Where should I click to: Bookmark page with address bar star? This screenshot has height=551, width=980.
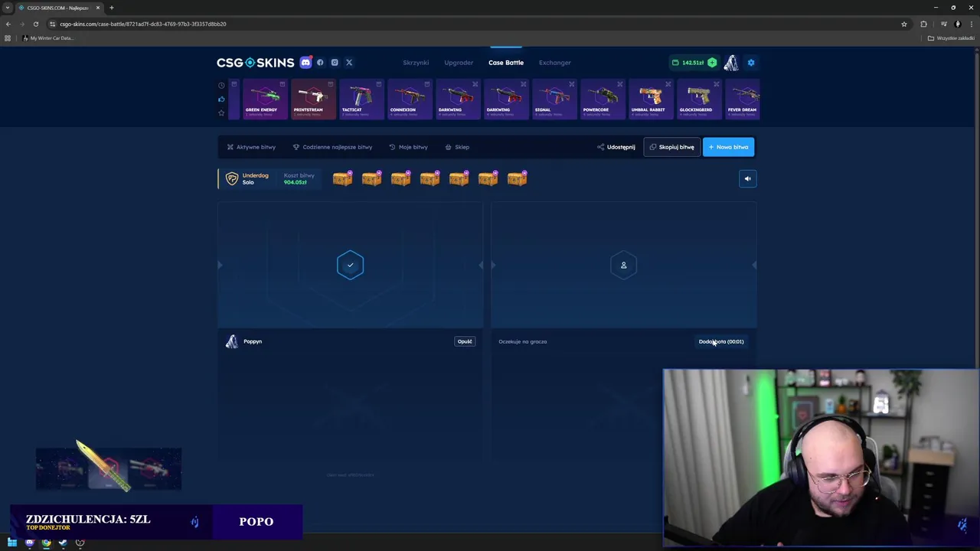(x=904, y=24)
